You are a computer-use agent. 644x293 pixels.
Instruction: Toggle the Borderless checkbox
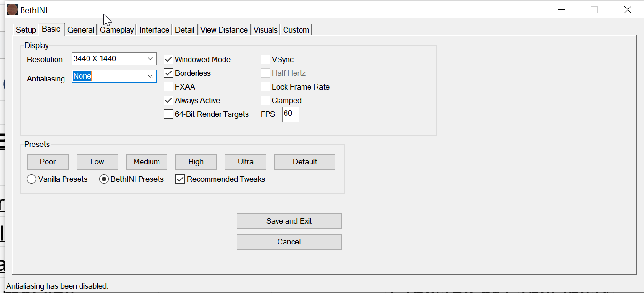[168, 73]
